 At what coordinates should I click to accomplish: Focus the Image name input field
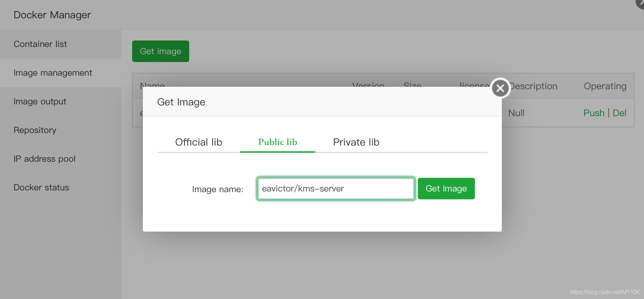(x=336, y=189)
